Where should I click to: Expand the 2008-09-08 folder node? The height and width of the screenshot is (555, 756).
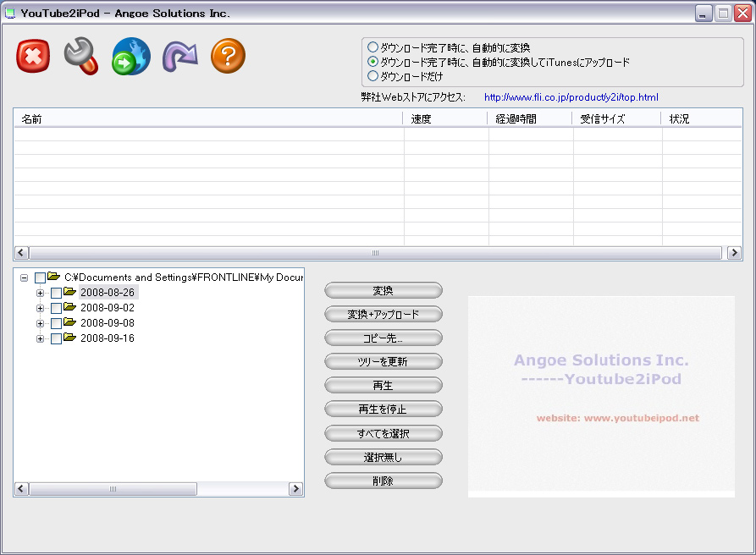click(40, 324)
